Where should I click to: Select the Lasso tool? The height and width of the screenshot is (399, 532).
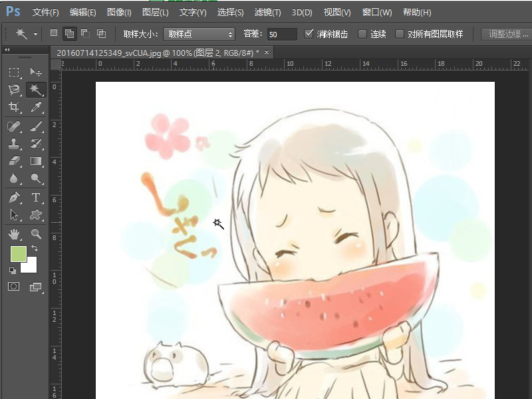[x=13, y=90]
